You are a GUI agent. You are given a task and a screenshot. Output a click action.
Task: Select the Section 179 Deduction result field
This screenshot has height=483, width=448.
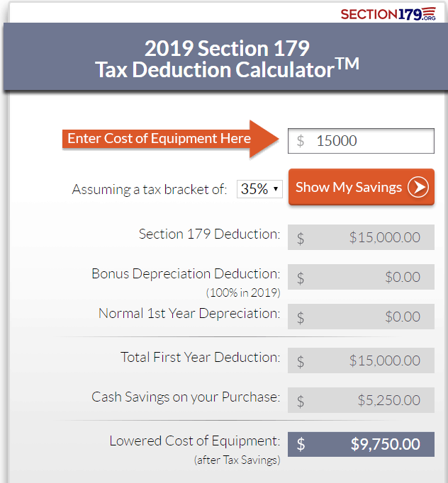pyautogui.click(x=361, y=237)
